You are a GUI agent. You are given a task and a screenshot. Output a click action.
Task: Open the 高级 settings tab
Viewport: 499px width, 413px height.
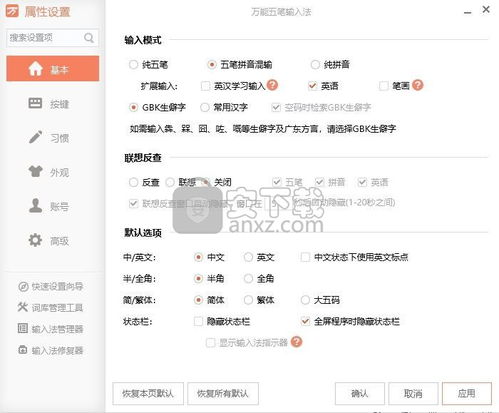53,240
